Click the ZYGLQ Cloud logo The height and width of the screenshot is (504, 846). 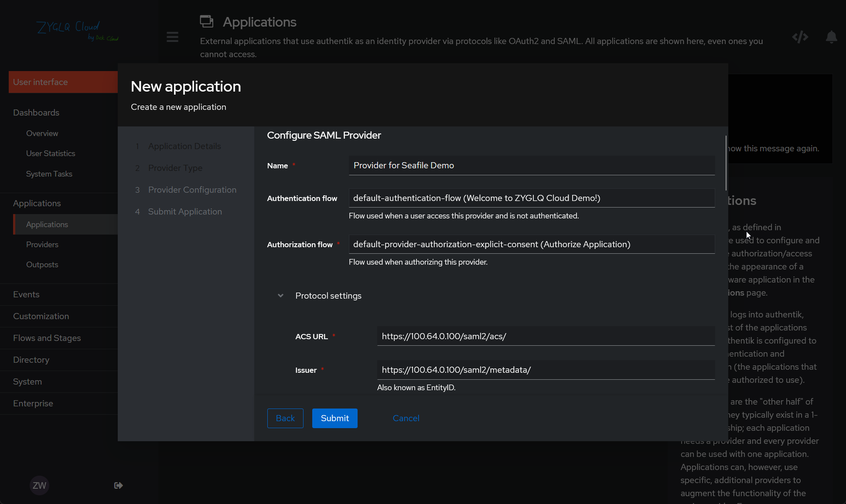pos(77,31)
